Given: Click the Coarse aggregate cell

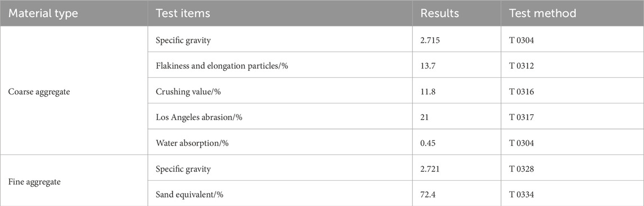Looking at the screenshot, I should pyautogui.click(x=74, y=91).
